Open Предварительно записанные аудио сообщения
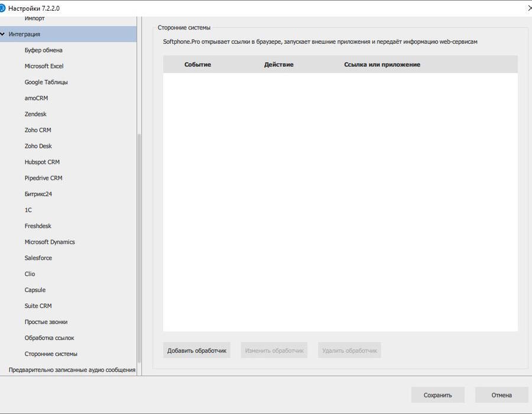Viewport: 532px width, 414px height. point(72,370)
